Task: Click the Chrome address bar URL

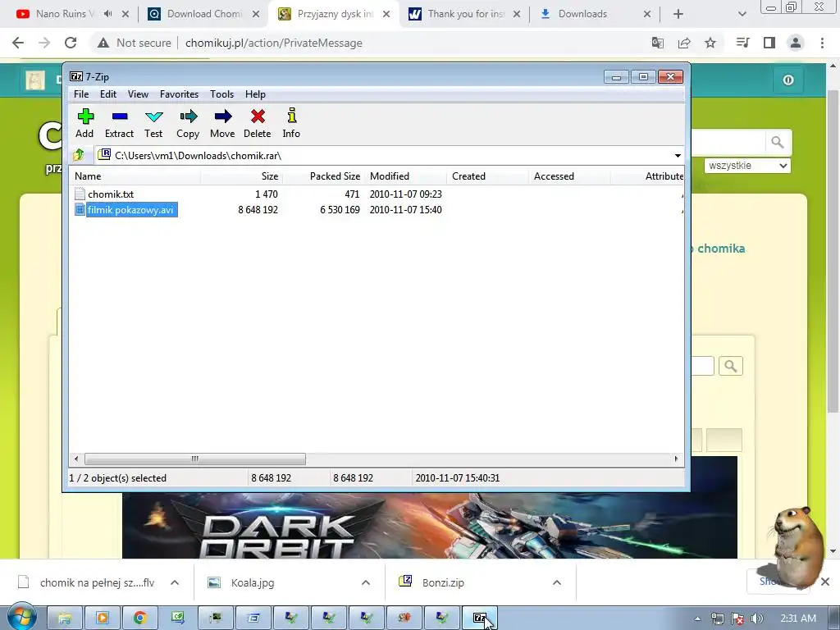Action: pos(274,43)
